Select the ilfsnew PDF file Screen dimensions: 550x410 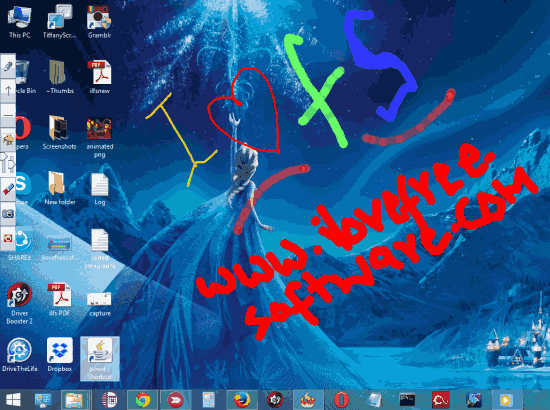pos(99,77)
